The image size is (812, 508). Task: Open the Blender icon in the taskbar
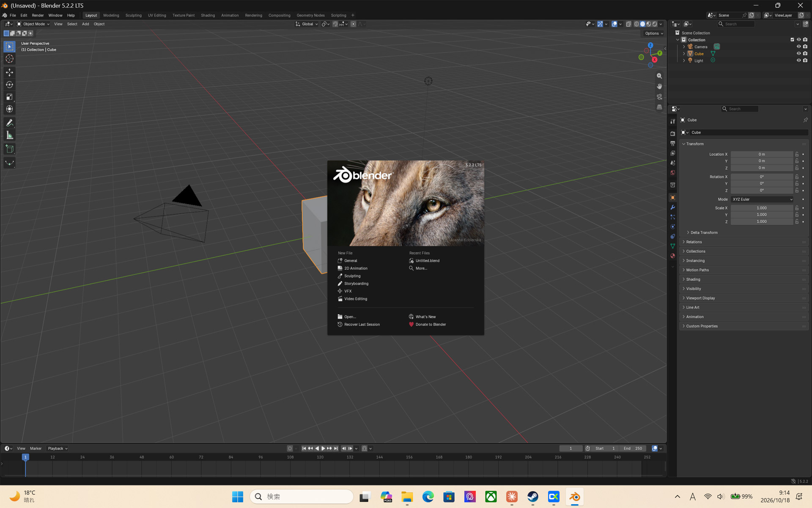[x=574, y=497]
